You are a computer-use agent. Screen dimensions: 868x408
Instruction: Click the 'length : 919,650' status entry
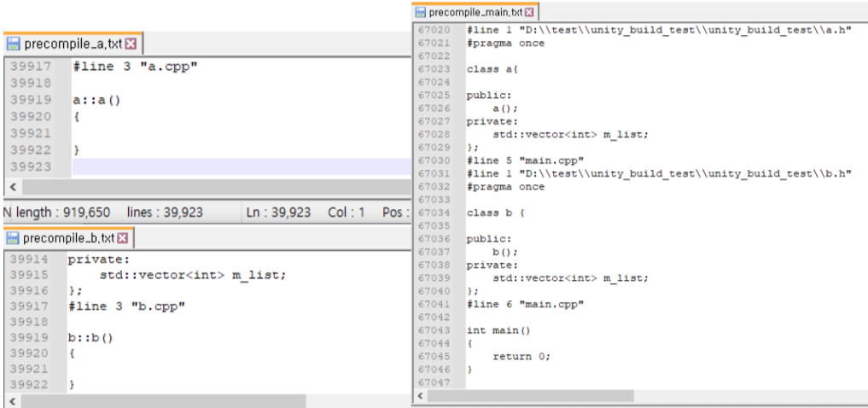[62, 212]
